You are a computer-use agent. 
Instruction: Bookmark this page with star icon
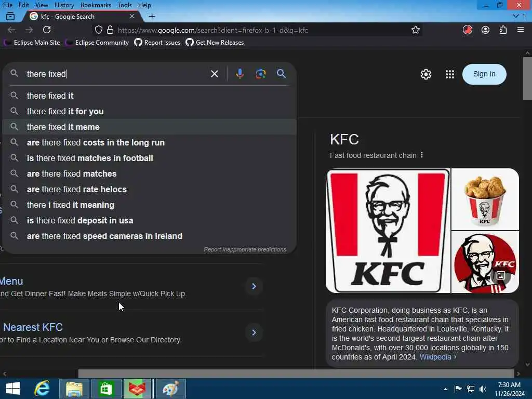(x=415, y=30)
